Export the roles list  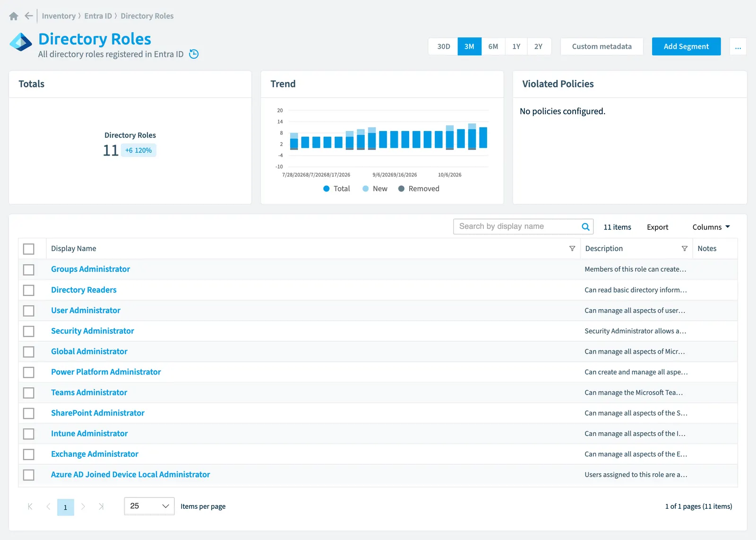point(658,227)
